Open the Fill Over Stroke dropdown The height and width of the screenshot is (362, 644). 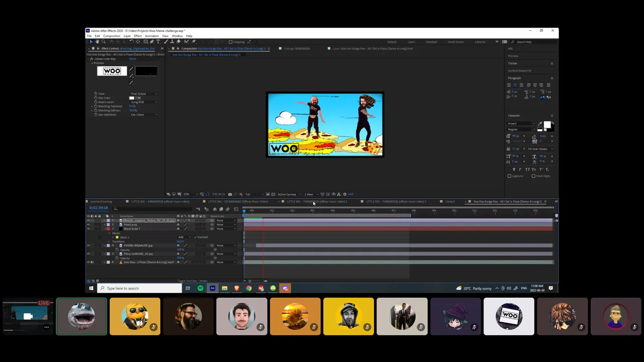[540, 149]
